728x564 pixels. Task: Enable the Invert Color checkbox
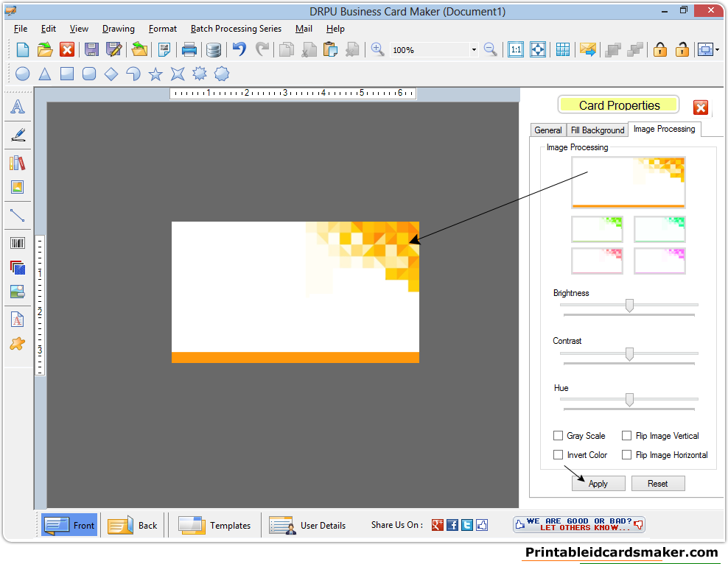point(558,454)
